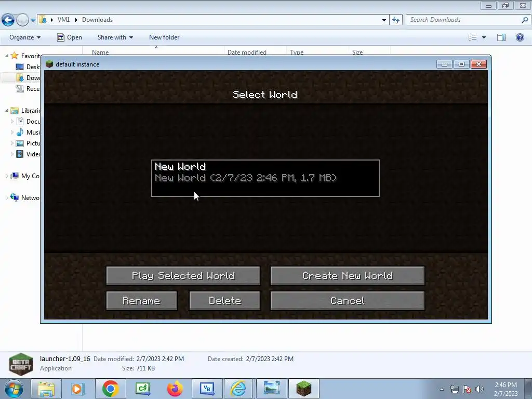Click New folder in the toolbar
The image size is (532, 399).
[164, 37]
